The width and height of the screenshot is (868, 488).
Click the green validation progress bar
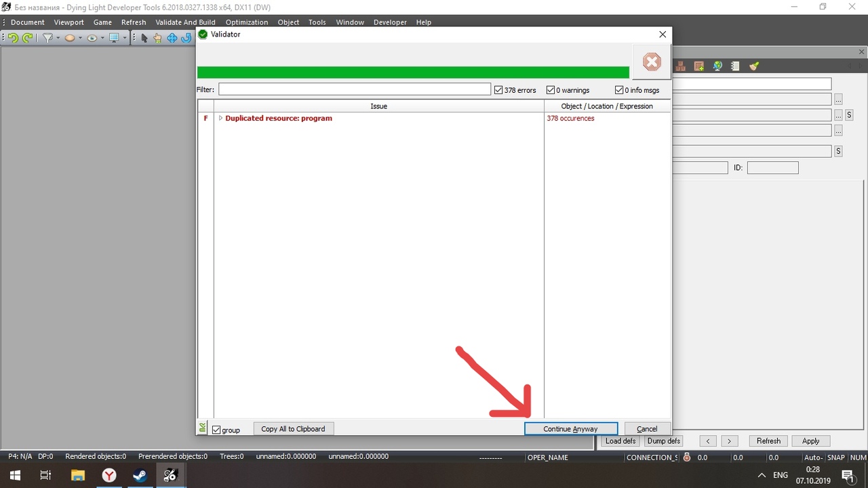pos(413,72)
